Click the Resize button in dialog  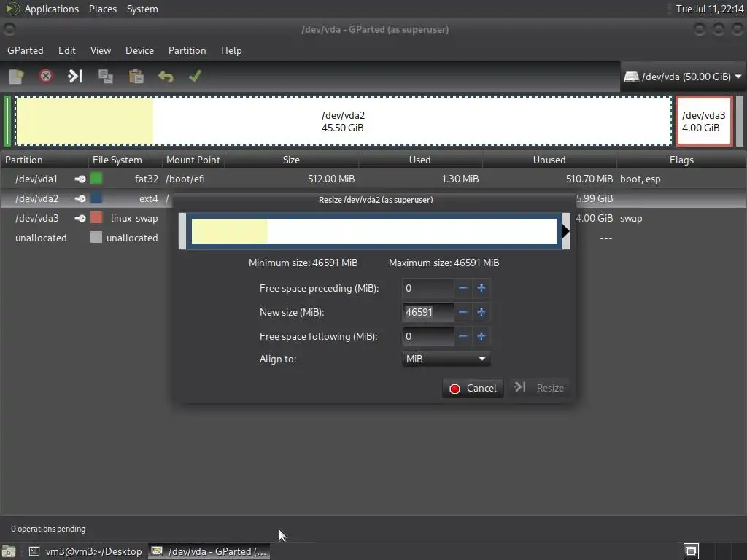tap(539, 388)
